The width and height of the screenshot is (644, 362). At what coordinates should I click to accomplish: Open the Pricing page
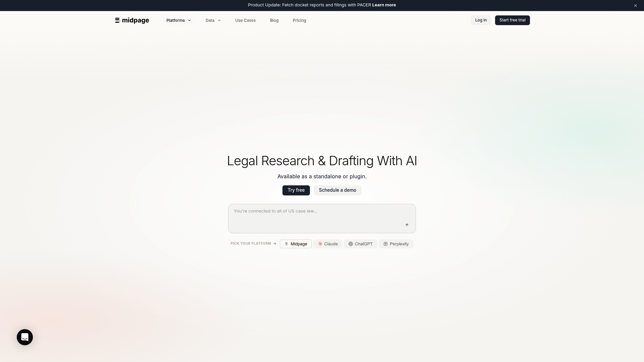[299, 20]
